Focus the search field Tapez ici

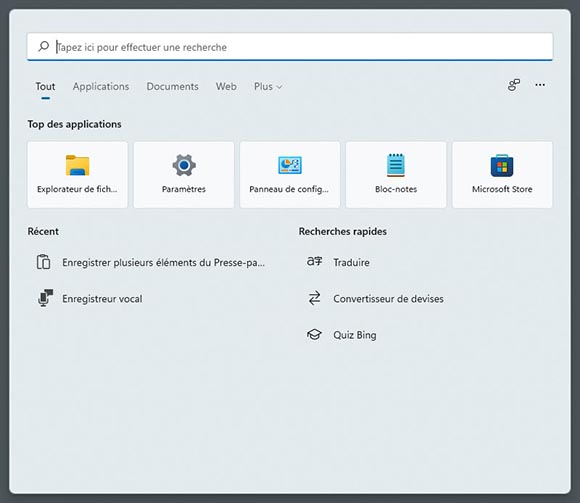290,47
